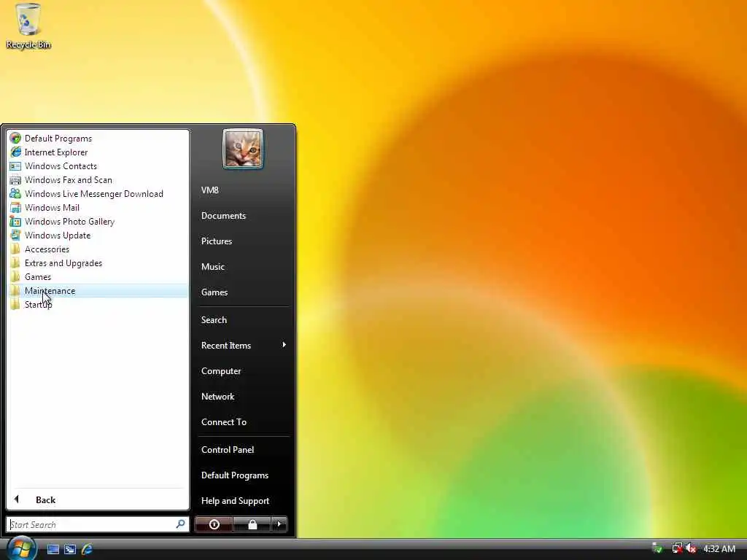
Task: Launch Windows Mail
Action: pos(98,207)
